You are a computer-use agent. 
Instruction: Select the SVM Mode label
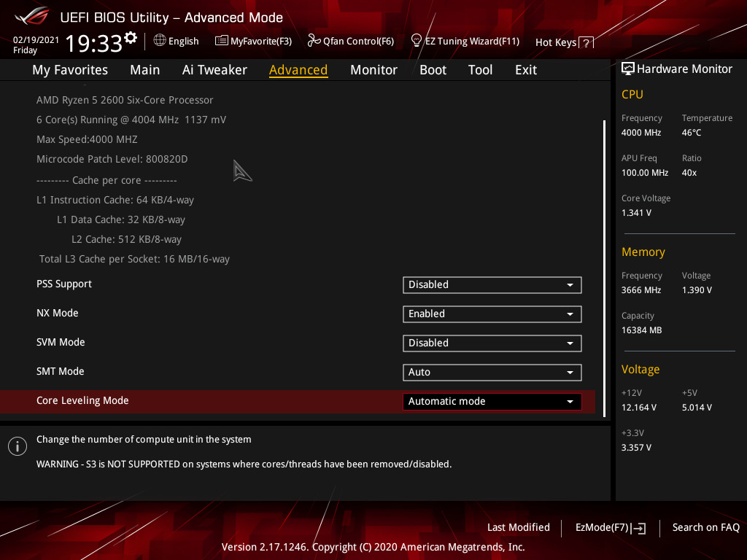pyautogui.click(x=61, y=342)
